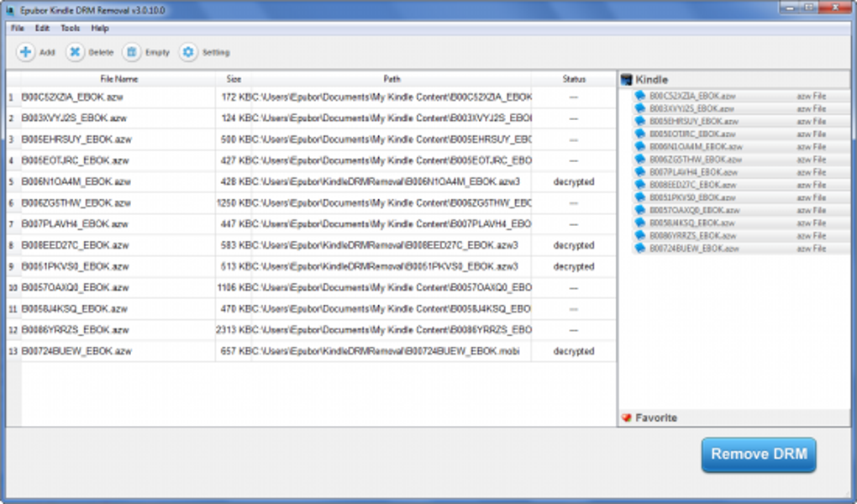Viewport: 857px width, 504px height.
Task: Open the File menu
Action: (x=18, y=28)
